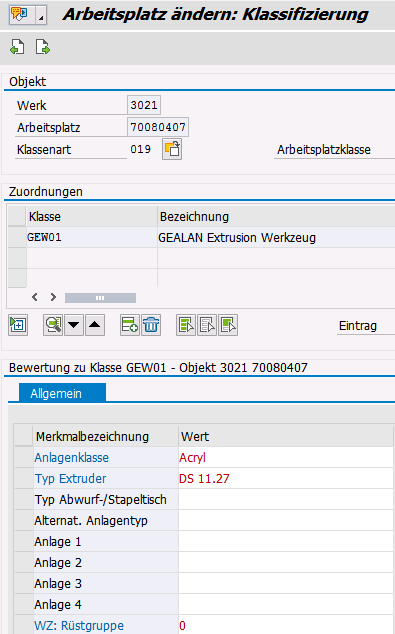
Task: Click the Klasse column header
Action: 92,216
